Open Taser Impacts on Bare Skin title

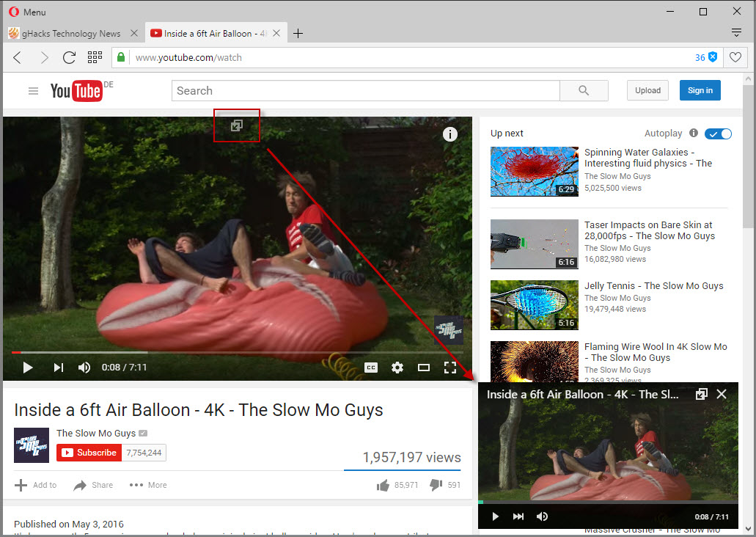point(650,230)
